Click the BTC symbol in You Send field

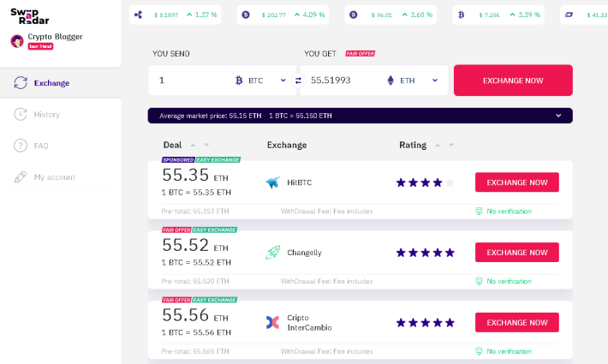coord(239,81)
